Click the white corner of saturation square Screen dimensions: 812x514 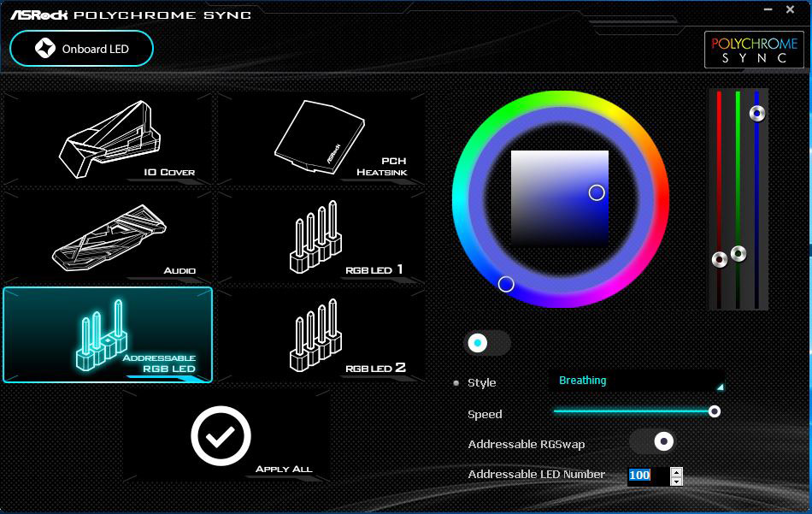click(515, 154)
